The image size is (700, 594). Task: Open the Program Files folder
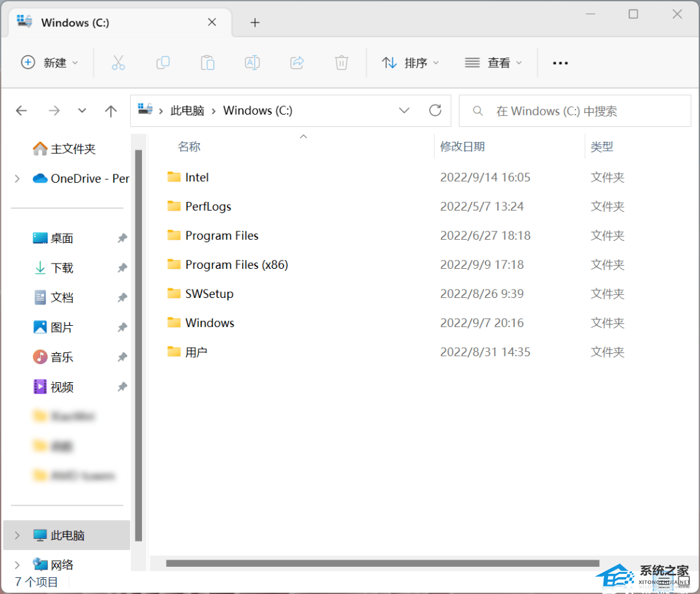pos(221,235)
